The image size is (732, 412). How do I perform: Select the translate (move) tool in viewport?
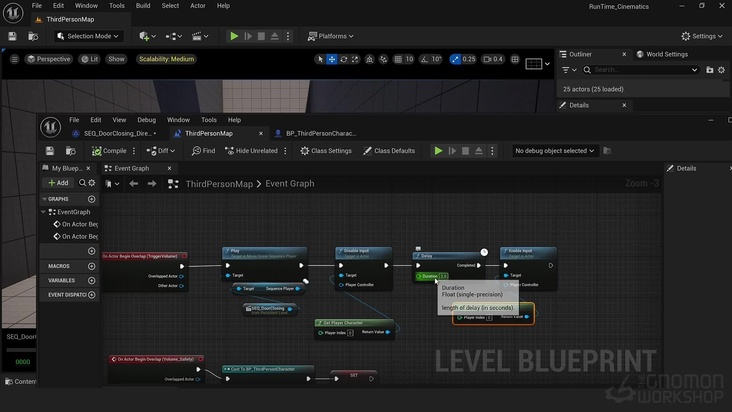click(332, 59)
